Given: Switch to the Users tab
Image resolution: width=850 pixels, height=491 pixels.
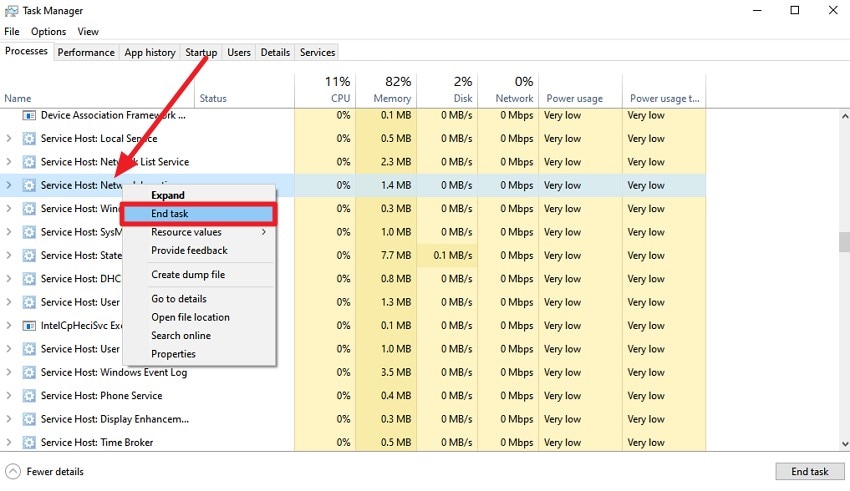Looking at the screenshot, I should tap(239, 53).
